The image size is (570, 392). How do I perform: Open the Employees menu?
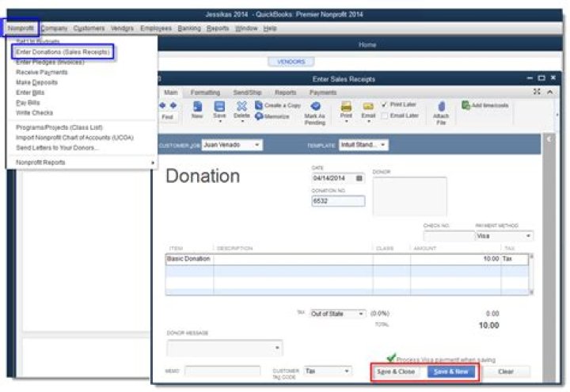coord(156,28)
